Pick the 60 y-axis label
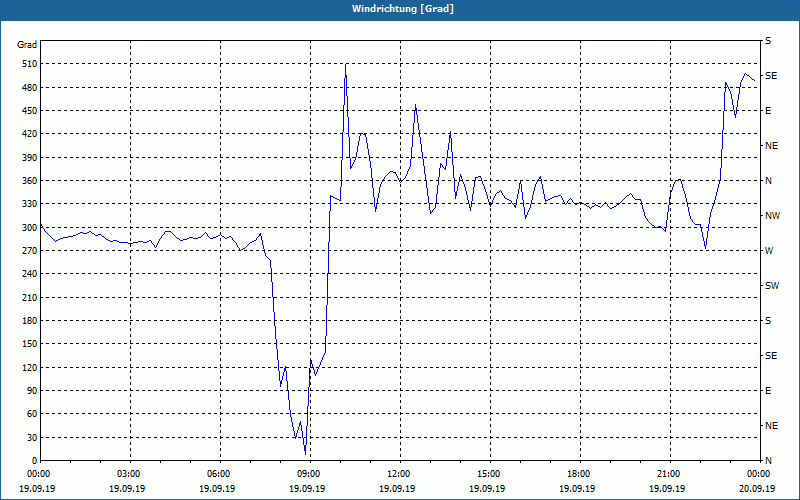The width and height of the screenshot is (800, 500). coord(32,414)
